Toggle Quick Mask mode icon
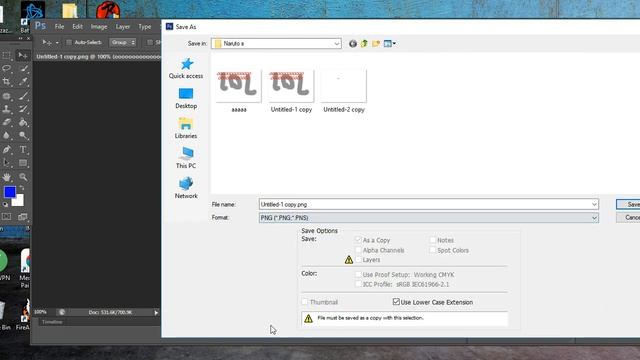Image resolution: width=640 pixels, height=360 pixels. 7,217
